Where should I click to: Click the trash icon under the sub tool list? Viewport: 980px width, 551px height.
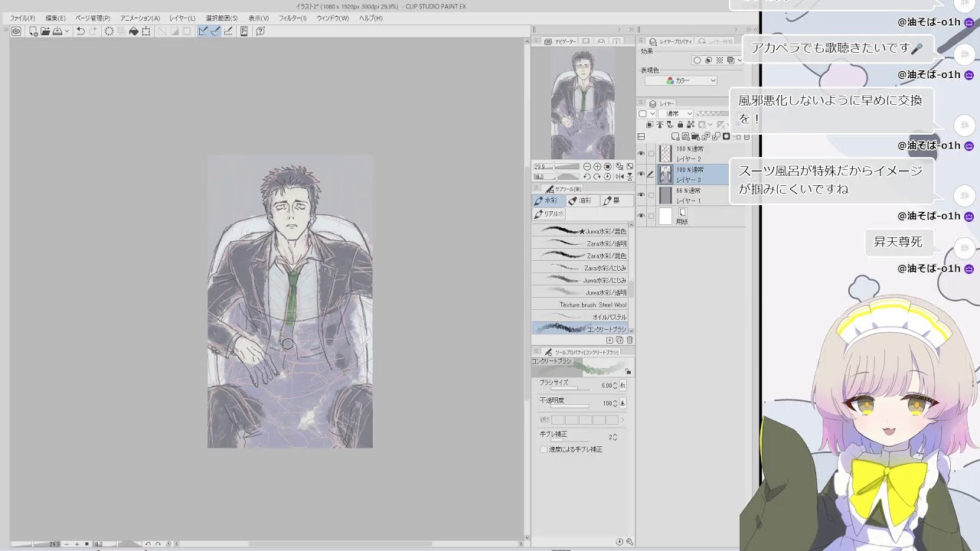point(629,340)
